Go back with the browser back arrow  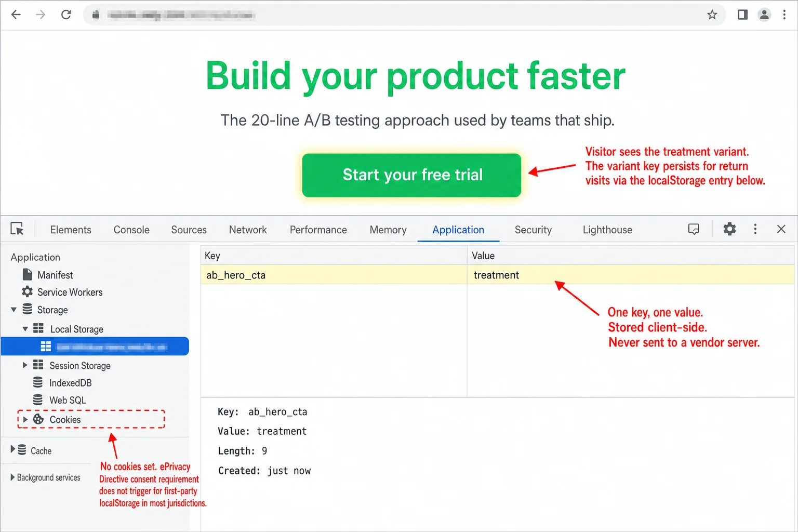16,15
